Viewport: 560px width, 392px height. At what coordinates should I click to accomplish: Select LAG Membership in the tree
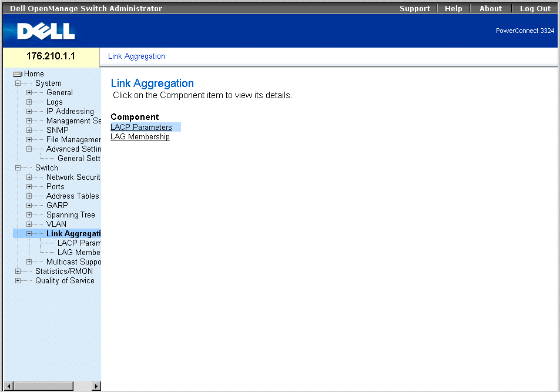coord(79,253)
